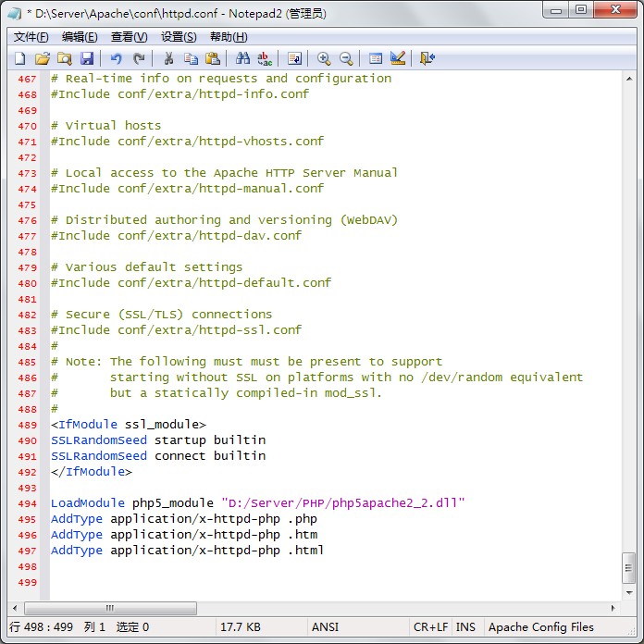Click the '<IfModule ssl_module>' line

128,425
